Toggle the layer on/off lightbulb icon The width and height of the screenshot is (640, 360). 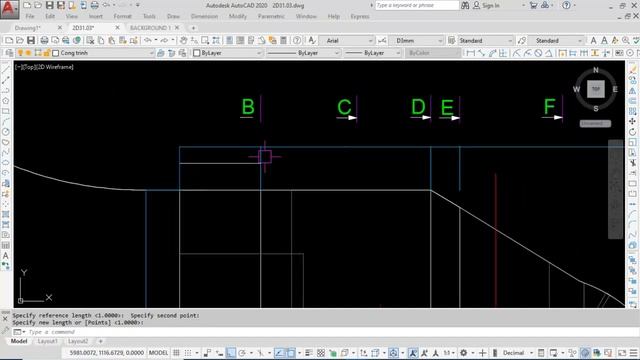click(x=20, y=53)
